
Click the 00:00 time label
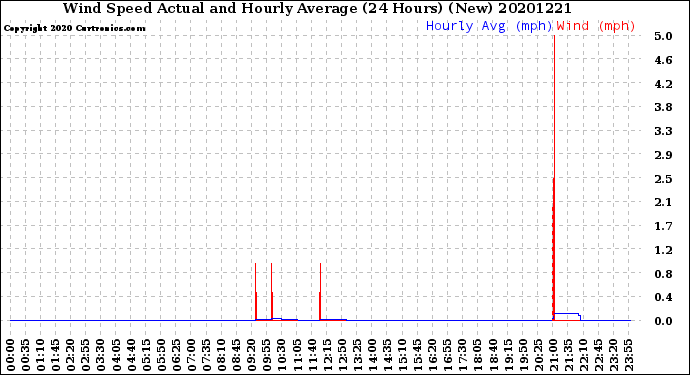tap(11, 355)
